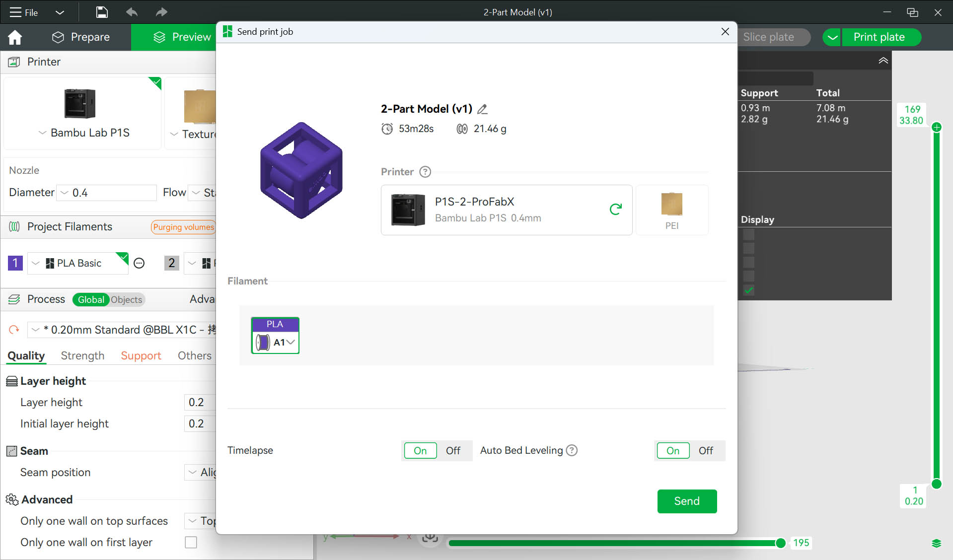
Task: Open the Others settings tab
Action: coord(195,355)
